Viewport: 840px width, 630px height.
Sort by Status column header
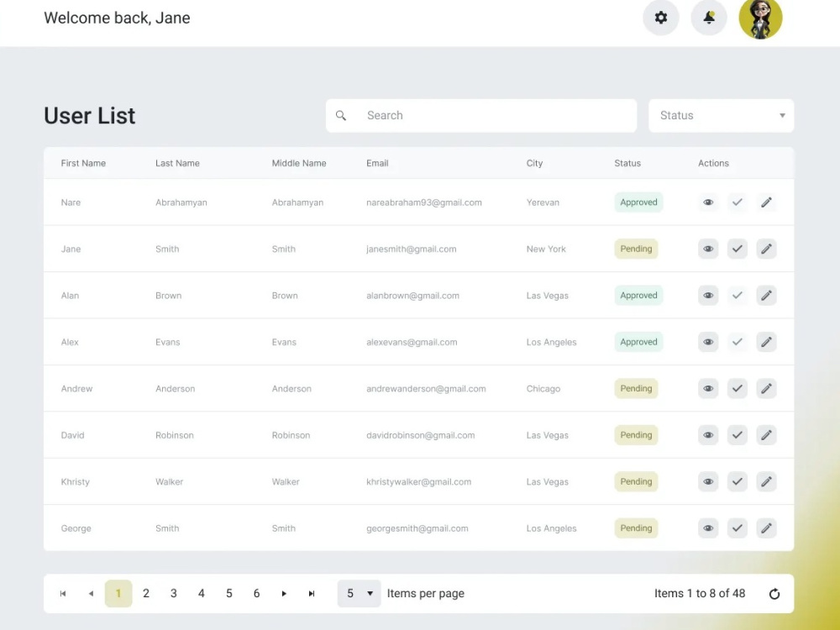coord(627,163)
